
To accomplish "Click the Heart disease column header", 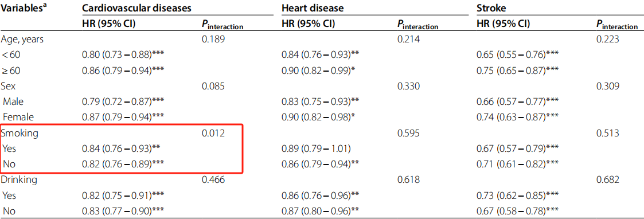I will (313, 8).
